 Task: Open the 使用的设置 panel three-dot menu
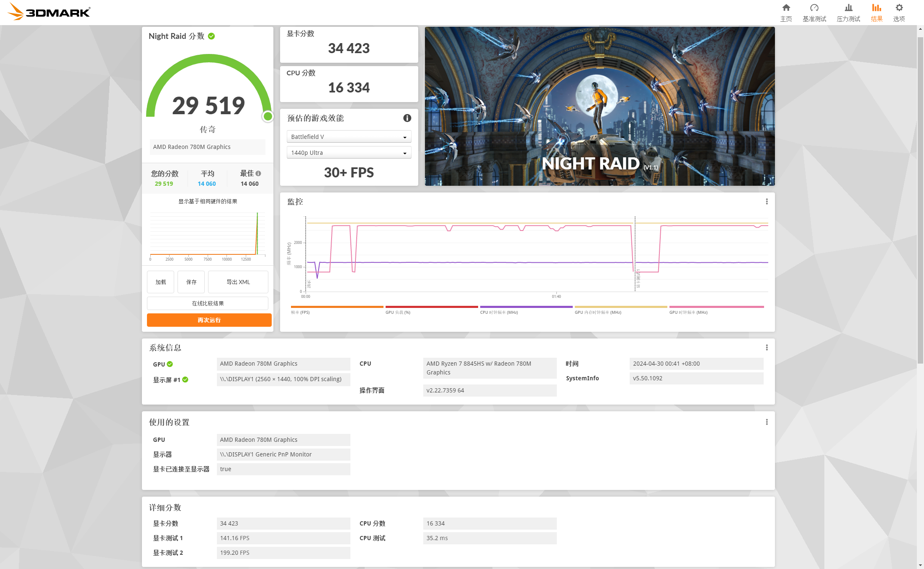pos(767,422)
